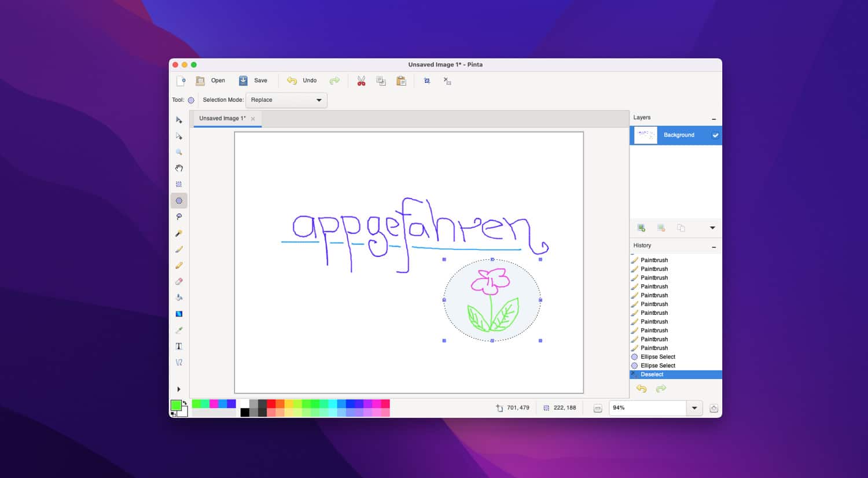Image resolution: width=868 pixels, height=478 pixels.
Task: Open the zoom percentage dropdown arrow
Action: [694, 408]
